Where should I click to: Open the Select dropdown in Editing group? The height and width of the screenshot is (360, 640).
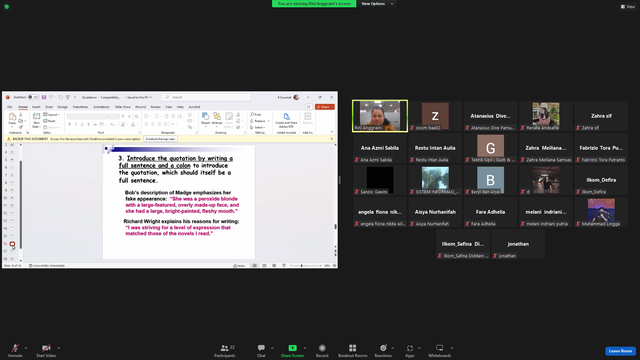tap(258, 127)
